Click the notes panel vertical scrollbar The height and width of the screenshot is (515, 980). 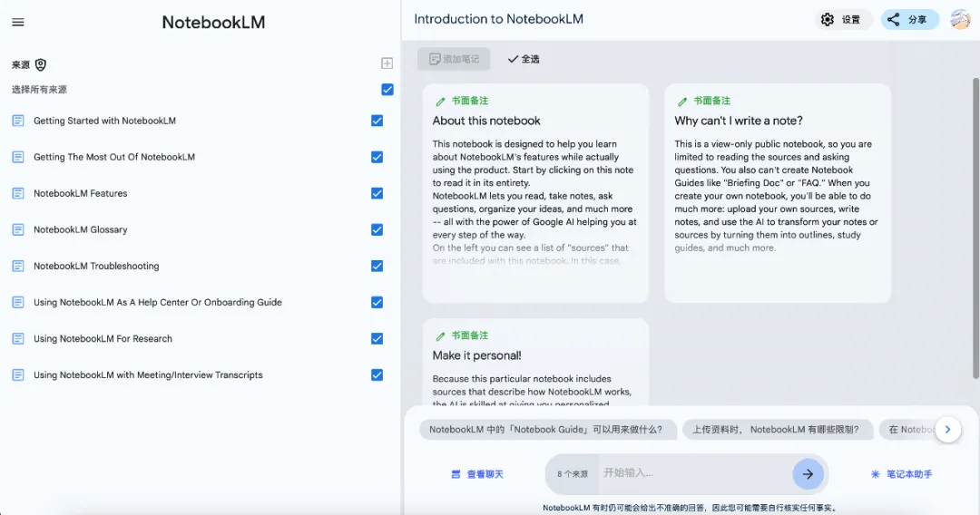point(975,228)
